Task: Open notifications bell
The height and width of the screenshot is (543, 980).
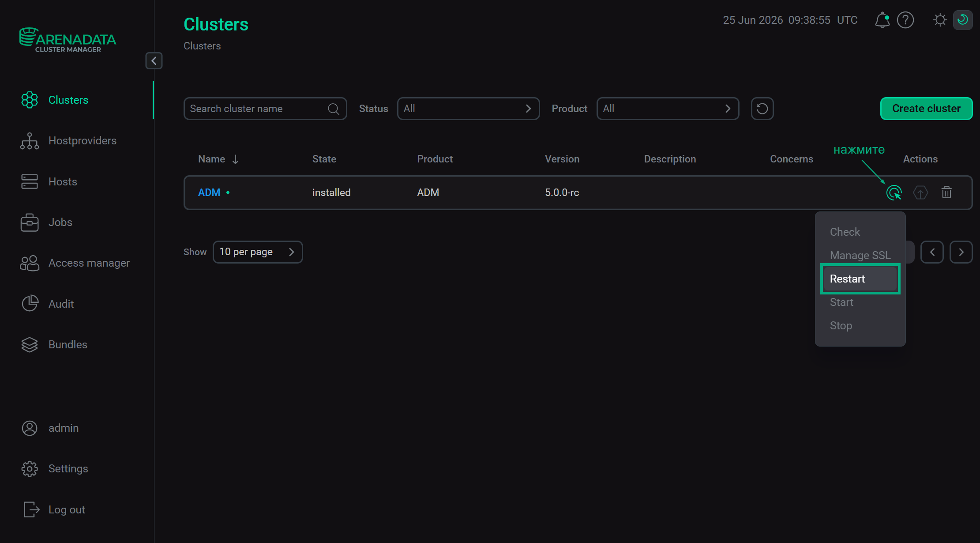Action: point(882,20)
